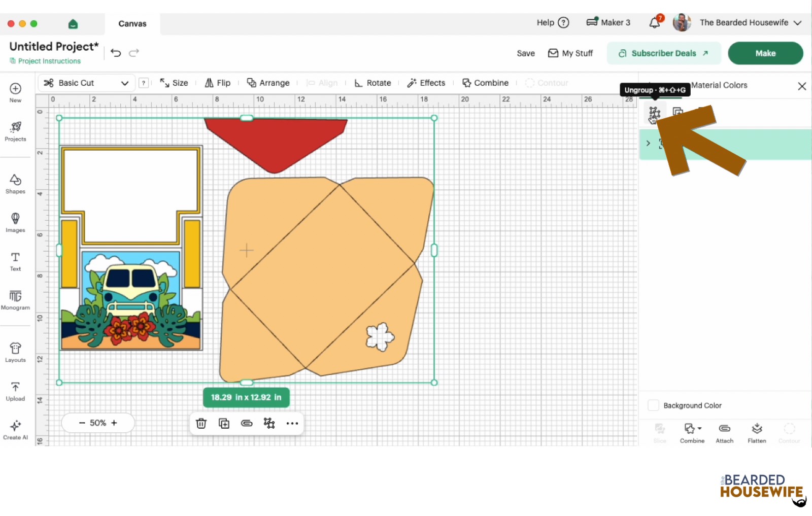Click the user profile avatar

[682, 22]
